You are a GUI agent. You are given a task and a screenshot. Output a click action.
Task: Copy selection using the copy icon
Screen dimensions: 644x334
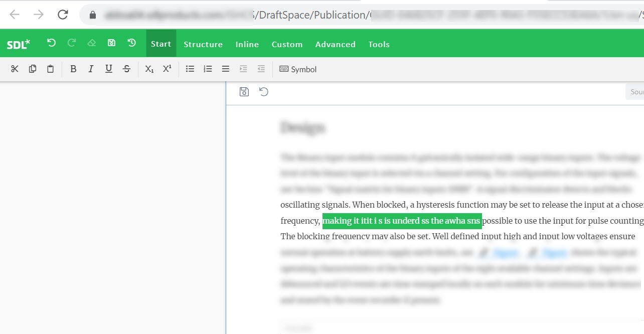(x=33, y=69)
